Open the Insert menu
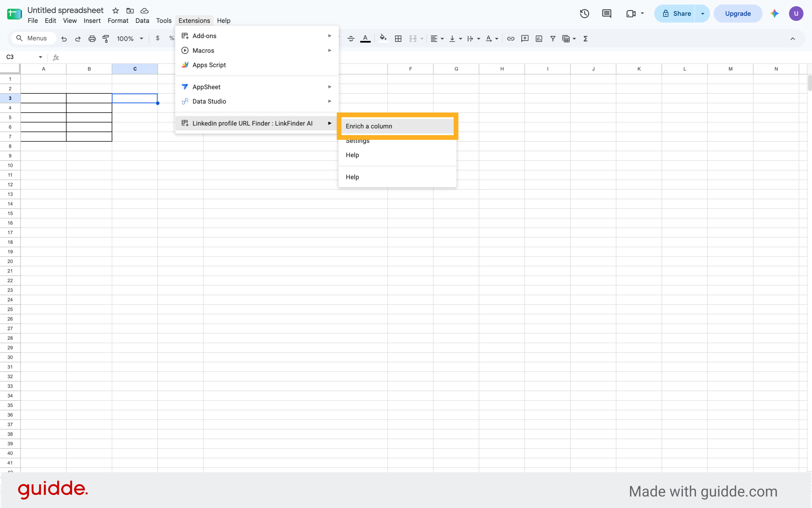Viewport: 812px width, 508px height. (x=92, y=21)
